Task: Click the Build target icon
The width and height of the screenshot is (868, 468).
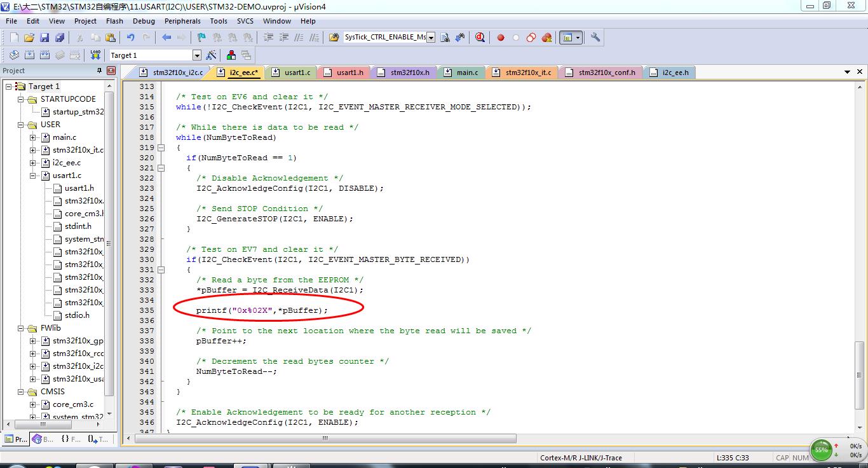Action: (x=29, y=55)
